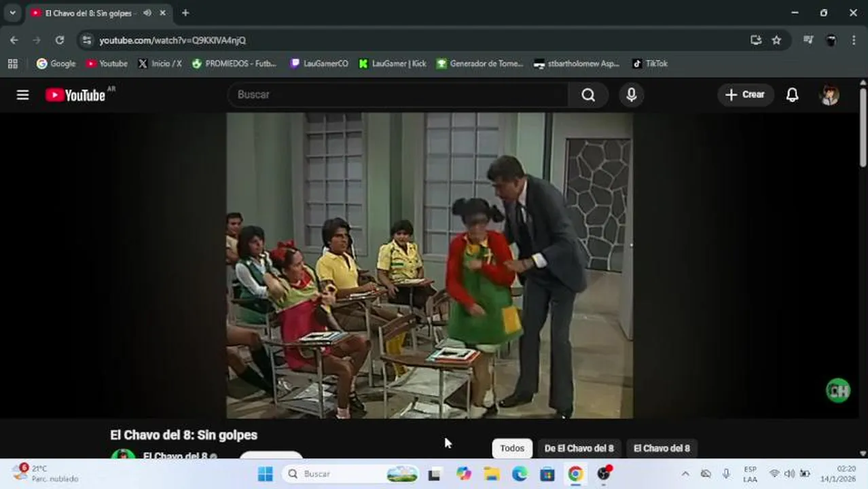Mute the tab via its speaker icon
The width and height of the screenshot is (868, 489).
pyautogui.click(x=147, y=13)
